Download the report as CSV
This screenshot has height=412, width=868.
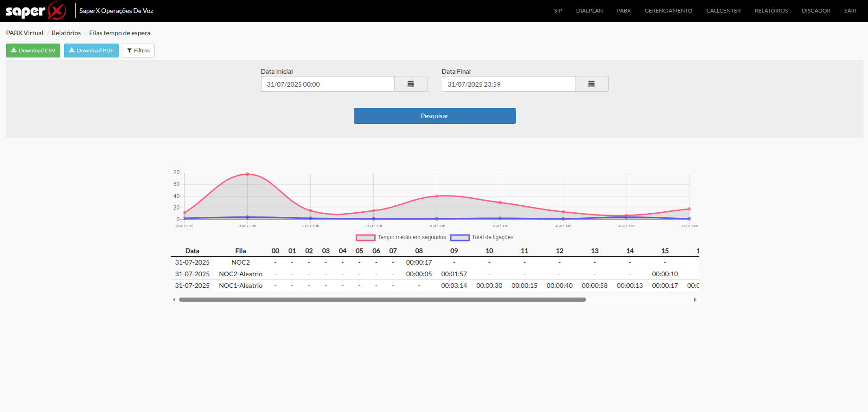pos(33,51)
